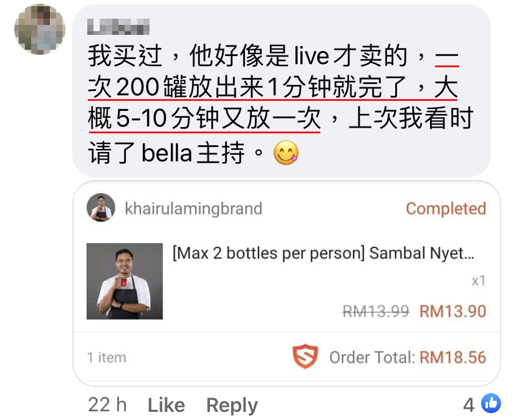This screenshot has height=420, width=516.
Task: Click the struck-through price RM13.99
Action: pos(376,312)
